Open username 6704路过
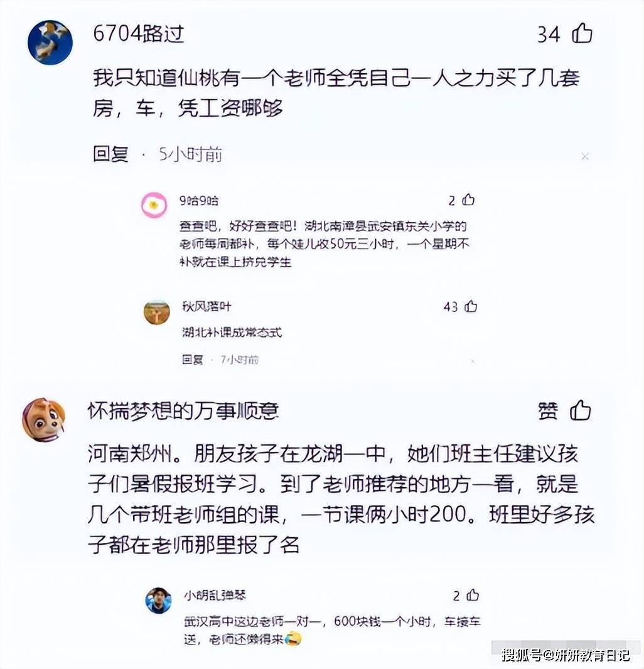Screen dimensions: 644x669 pyautogui.click(x=139, y=34)
